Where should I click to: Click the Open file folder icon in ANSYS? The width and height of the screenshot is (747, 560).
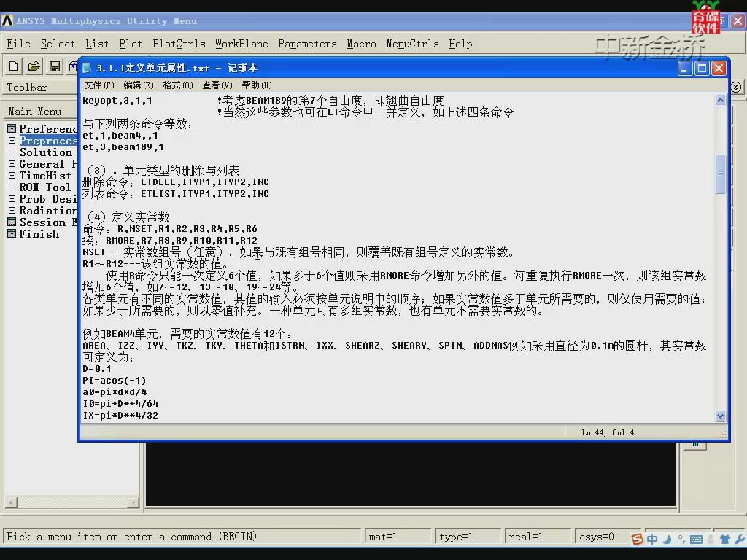(x=34, y=66)
